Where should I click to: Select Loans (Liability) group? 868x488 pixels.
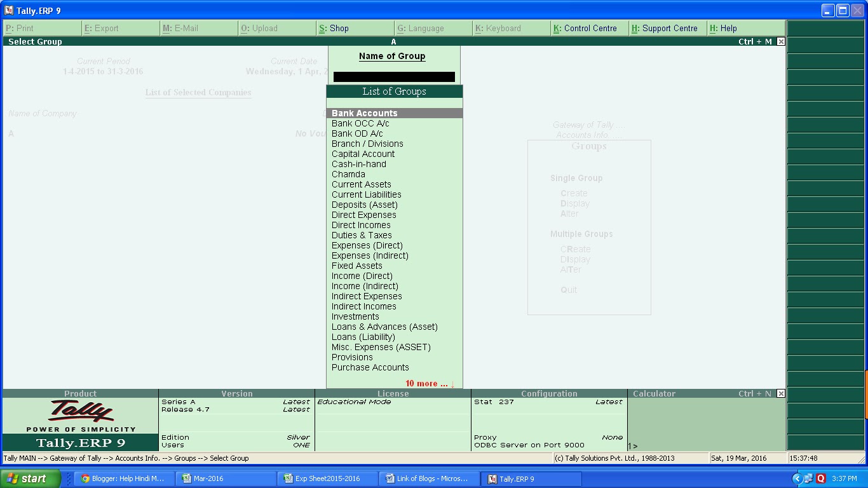point(395,337)
